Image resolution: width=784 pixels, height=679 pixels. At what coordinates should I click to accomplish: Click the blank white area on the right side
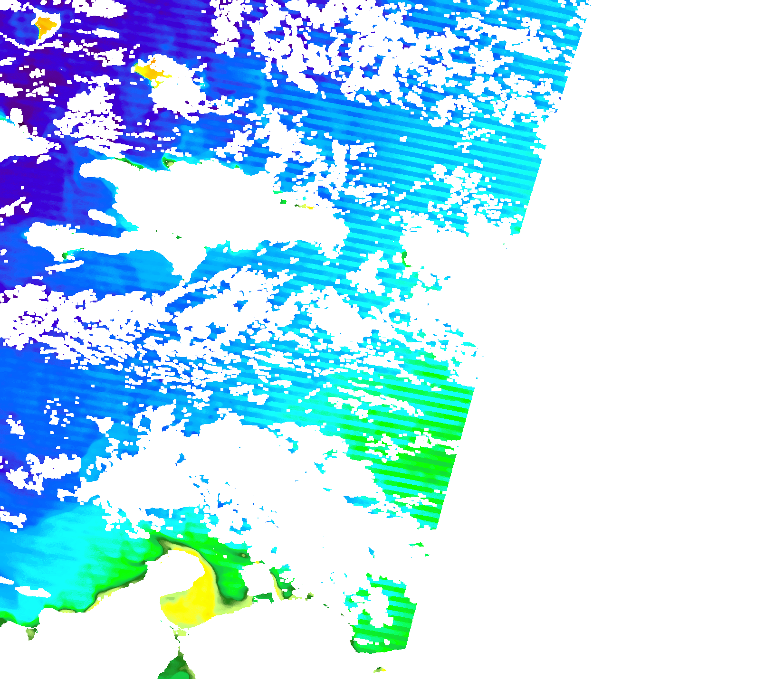[641, 380]
